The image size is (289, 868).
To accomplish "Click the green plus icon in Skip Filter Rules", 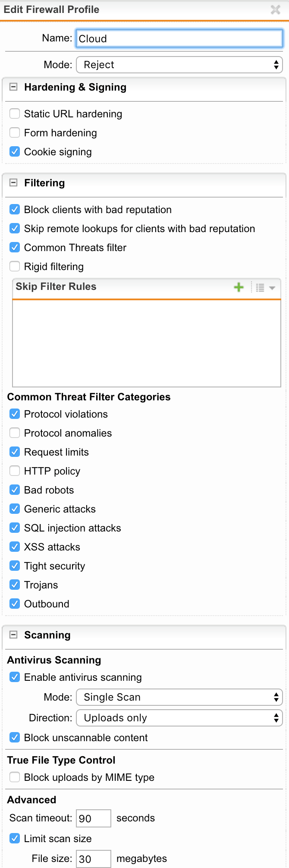I will [239, 287].
